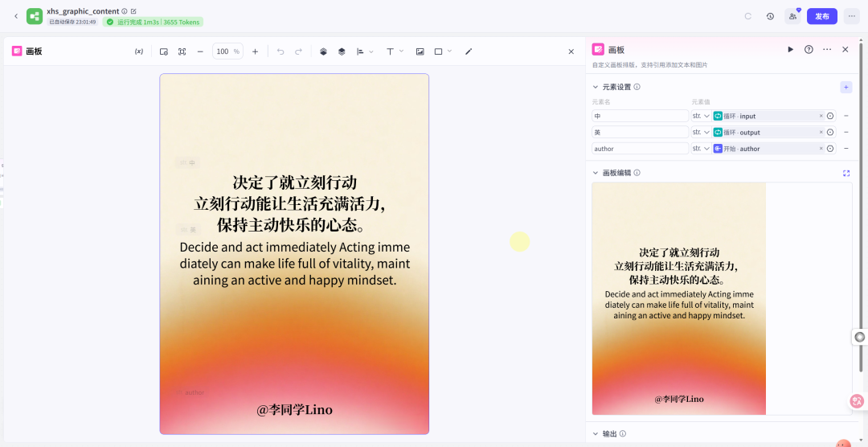The height and width of the screenshot is (447, 868).
Task: Show info tooltip for 输出
Action: (x=624, y=433)
